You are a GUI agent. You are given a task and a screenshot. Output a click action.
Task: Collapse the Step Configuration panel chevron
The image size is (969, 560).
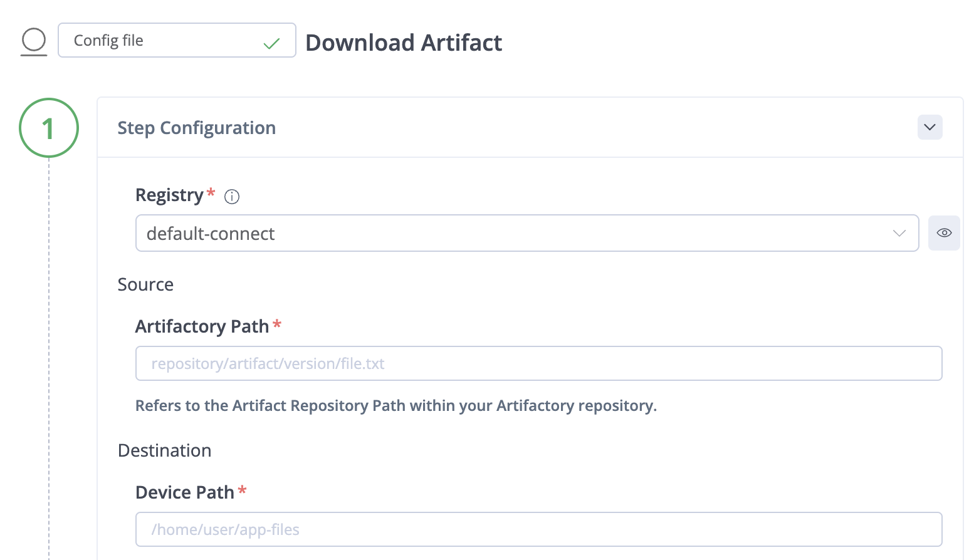coord(930,127)
